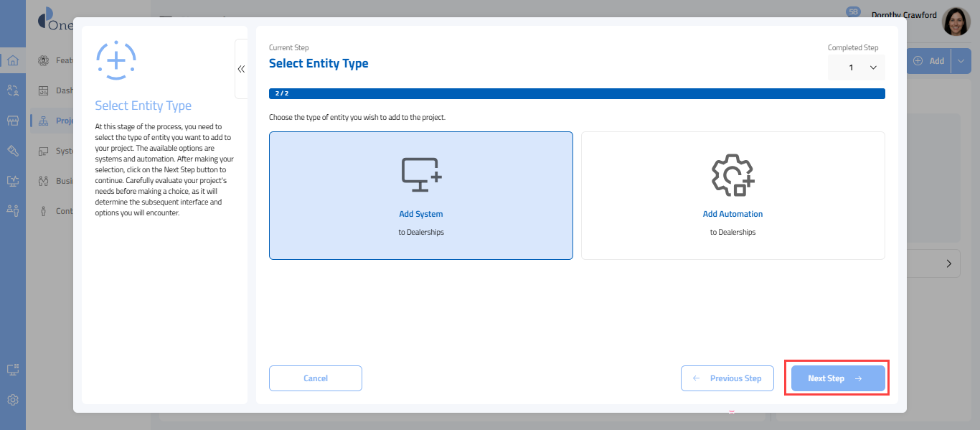Select the monitor chart icon in the sidebar
The width and height of the screenshot is (980, 430).
(12, 181)
